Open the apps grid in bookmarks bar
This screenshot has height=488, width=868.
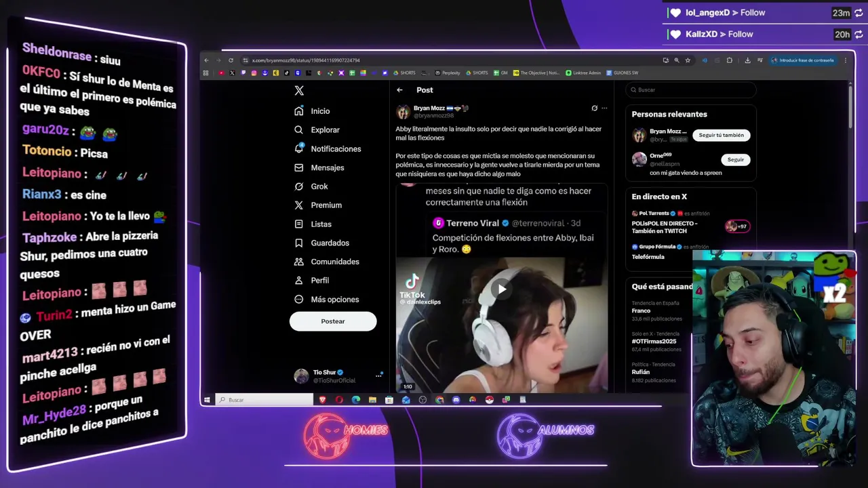point(206,73)
